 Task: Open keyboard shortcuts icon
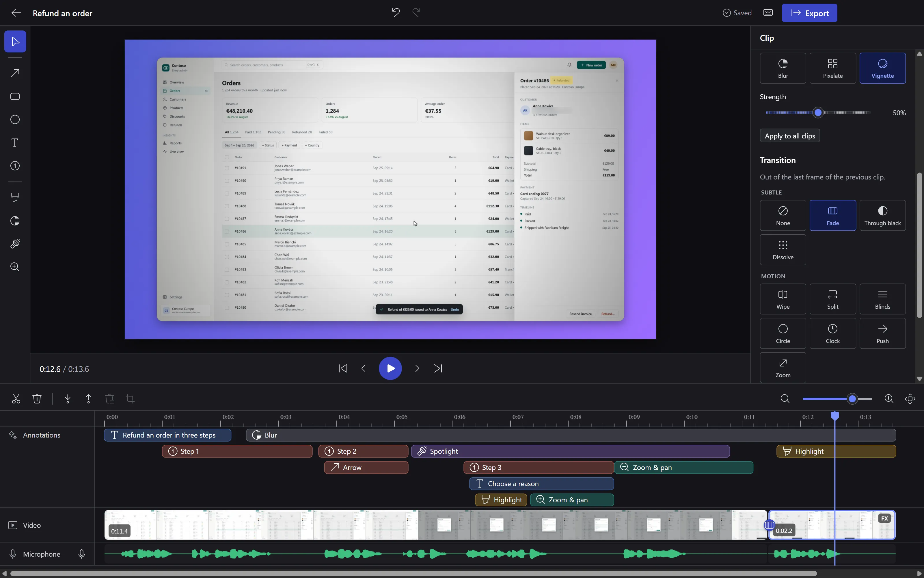tap(768, 13)
